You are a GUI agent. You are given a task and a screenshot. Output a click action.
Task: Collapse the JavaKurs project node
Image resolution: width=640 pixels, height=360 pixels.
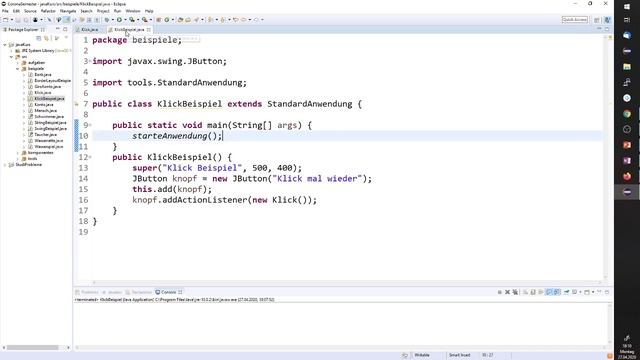point(5,45)
